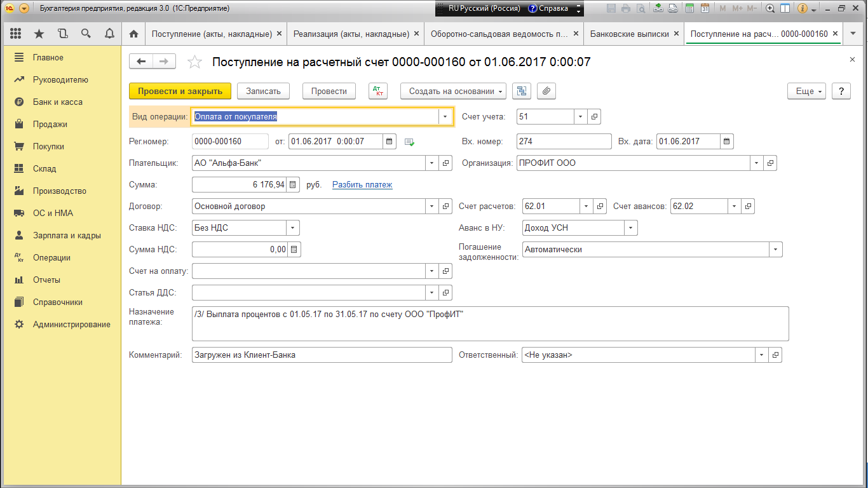
Task: Open the notifications bell icon
Action: (x=109, y=34)
